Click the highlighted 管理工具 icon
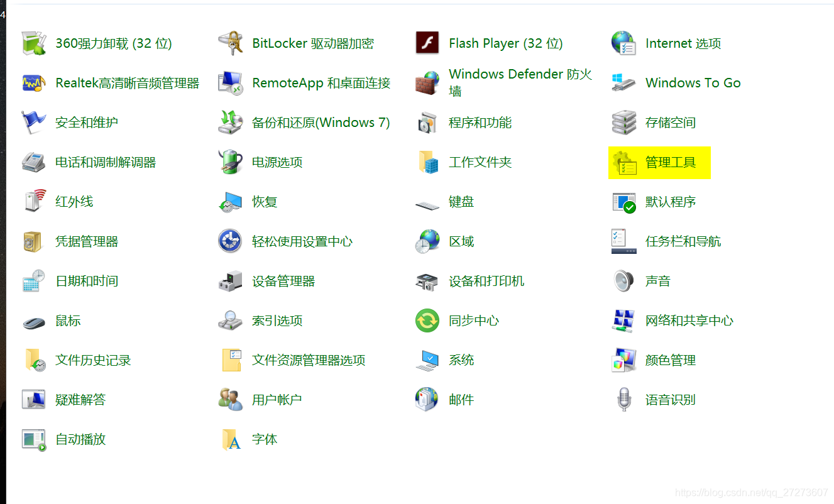The width and height of the screenshot is (834, 504). coord(624,162)
